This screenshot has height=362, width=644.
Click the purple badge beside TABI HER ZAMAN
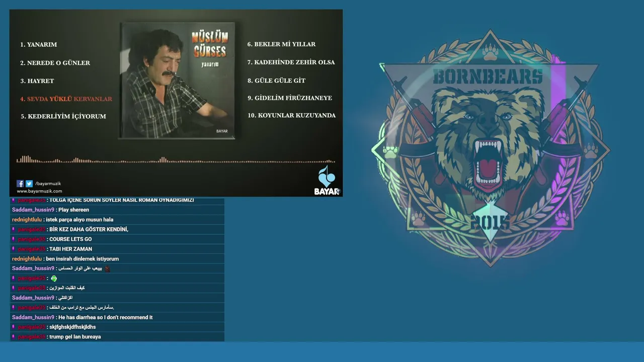coord(14,249)
